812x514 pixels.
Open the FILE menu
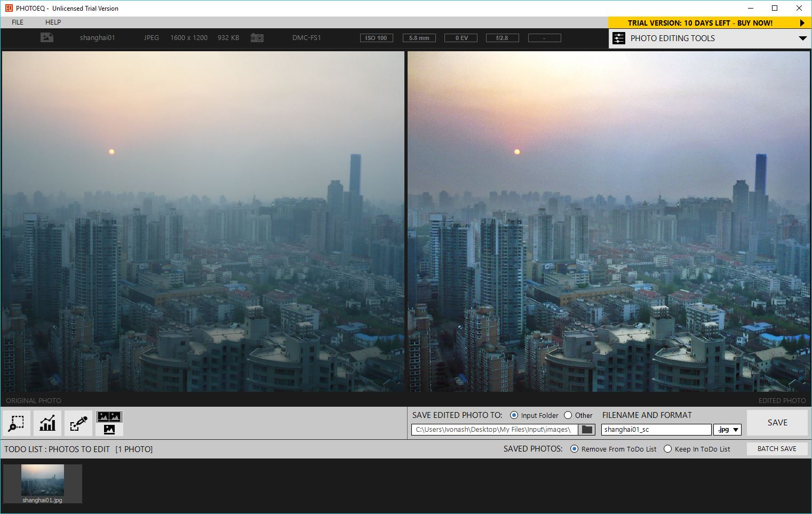[x=18, y=22]
